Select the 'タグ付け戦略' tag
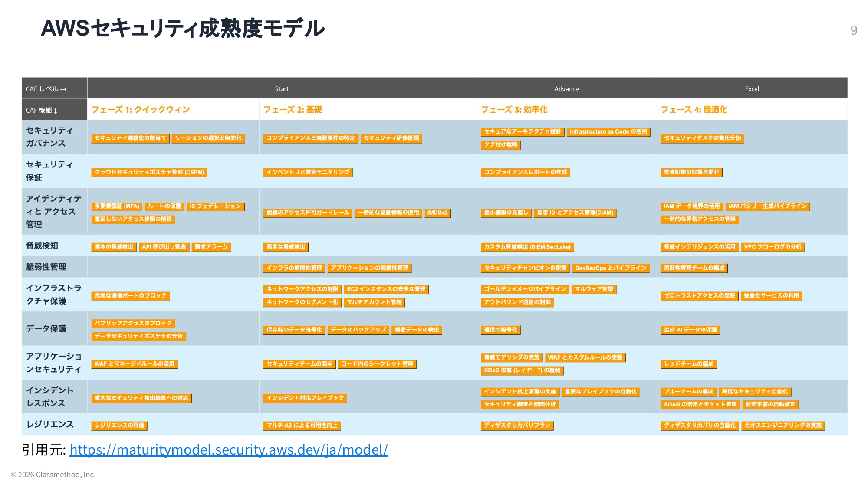Image resolution: width=868 pixels, height=488 pixels. [500, 145]
